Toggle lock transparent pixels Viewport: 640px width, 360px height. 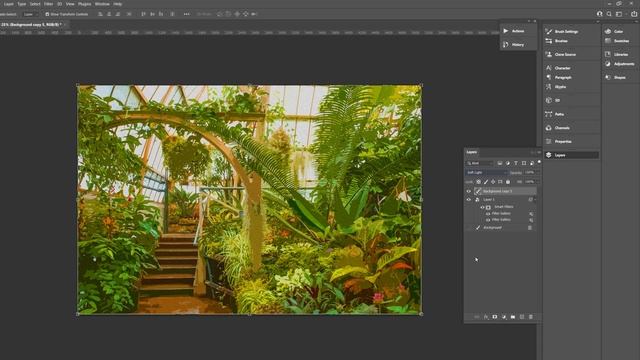click(478, 182)
